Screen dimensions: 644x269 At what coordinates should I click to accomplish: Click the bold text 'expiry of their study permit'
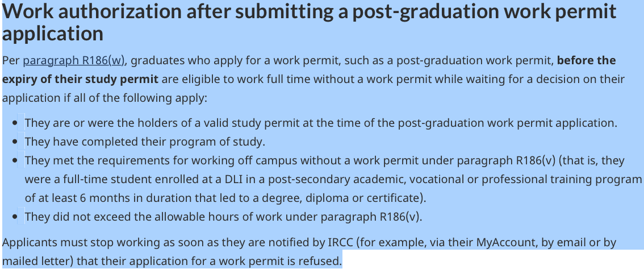click(x=80, y=79)
